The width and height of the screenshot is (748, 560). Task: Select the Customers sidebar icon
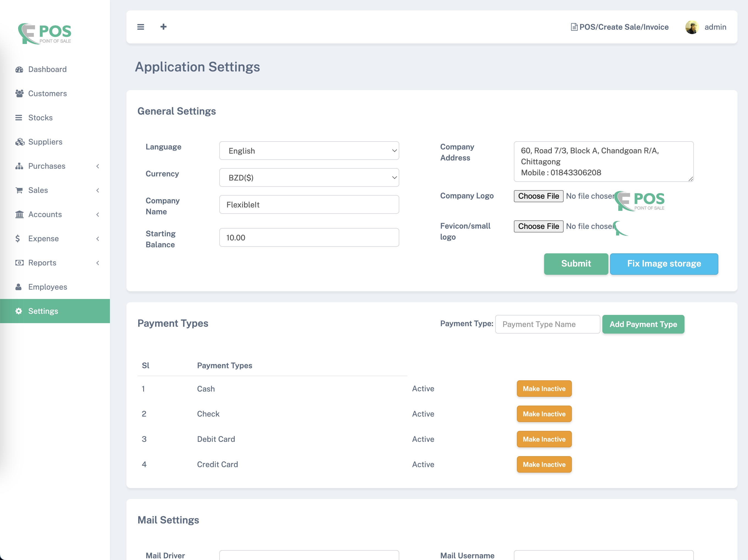tap(19, 93)
